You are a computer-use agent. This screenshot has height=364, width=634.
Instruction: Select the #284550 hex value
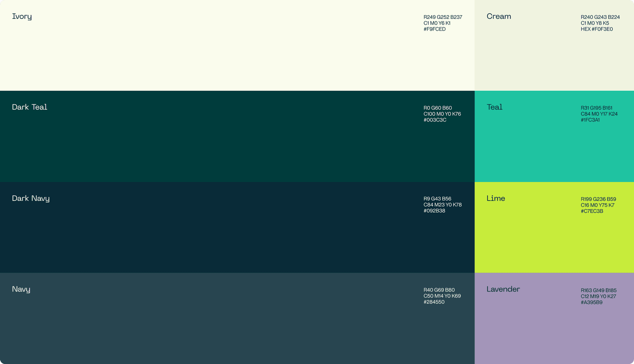pos(434,302)
